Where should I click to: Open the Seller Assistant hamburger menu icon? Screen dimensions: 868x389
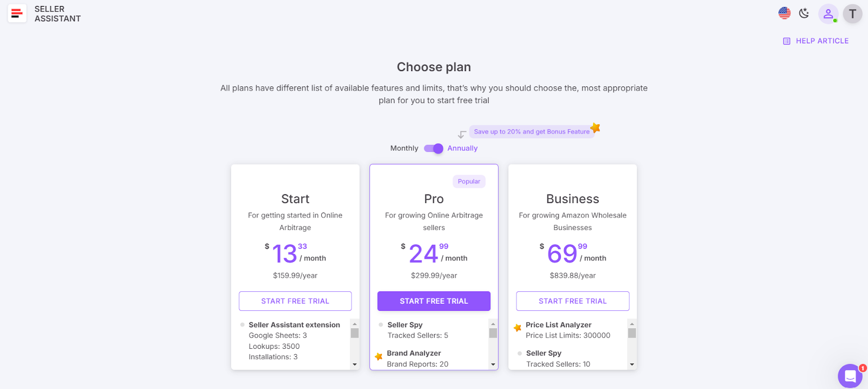[x=17, y=13]
